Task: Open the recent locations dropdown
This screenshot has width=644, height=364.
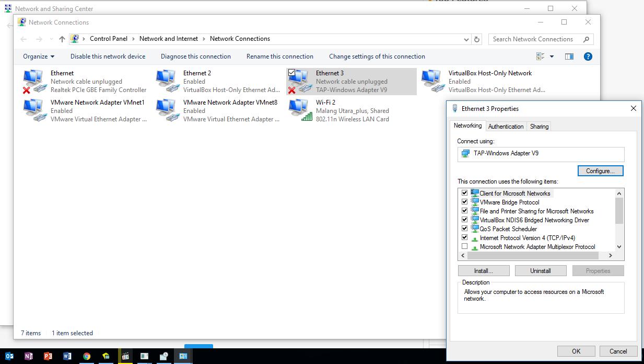Action: (51, 39)
